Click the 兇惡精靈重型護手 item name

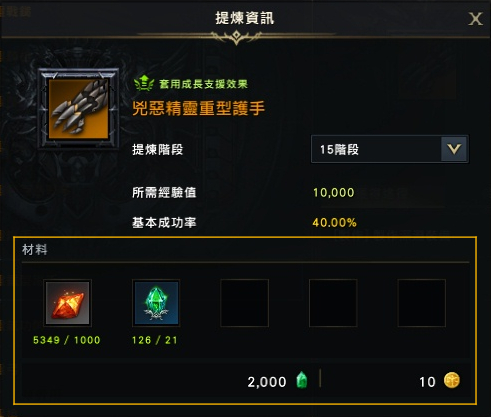pos(199,108)
